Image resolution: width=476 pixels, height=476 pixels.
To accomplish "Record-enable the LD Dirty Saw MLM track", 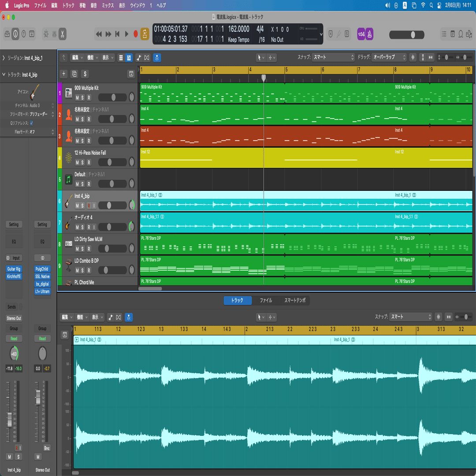I will [x=89, y=249].
